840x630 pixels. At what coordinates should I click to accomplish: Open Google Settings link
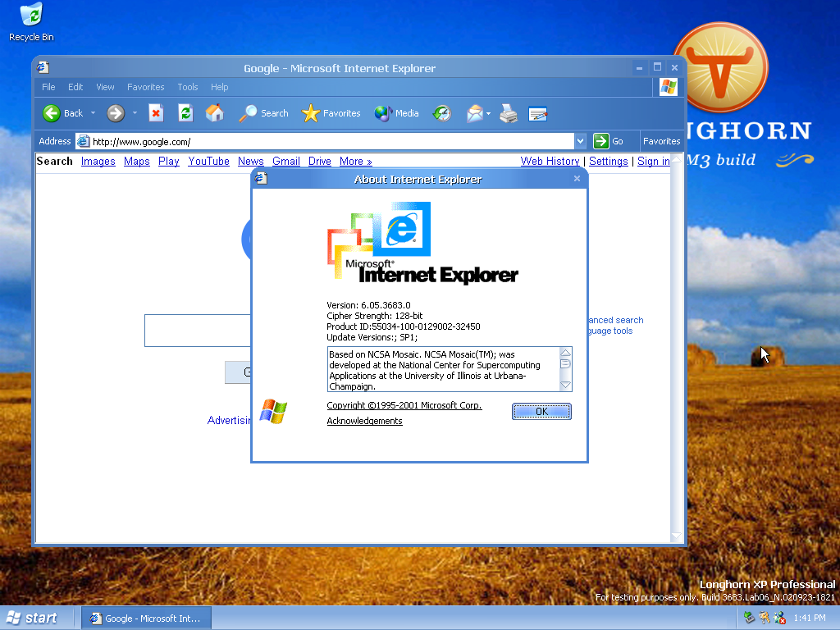click(x=608, y=162)
